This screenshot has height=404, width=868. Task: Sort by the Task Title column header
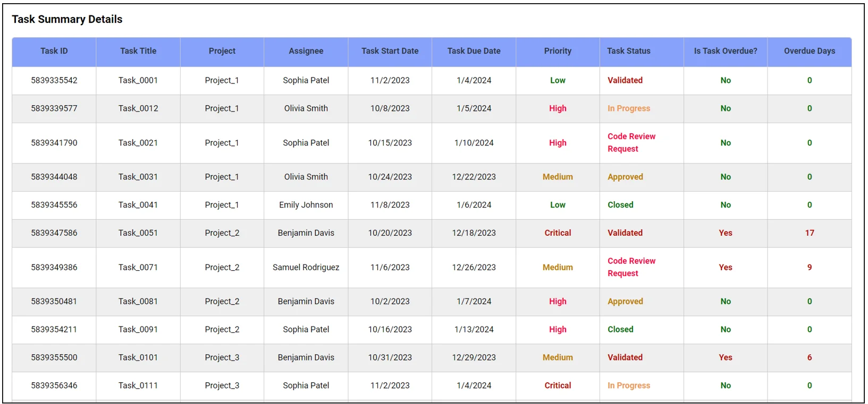point(138,51)
